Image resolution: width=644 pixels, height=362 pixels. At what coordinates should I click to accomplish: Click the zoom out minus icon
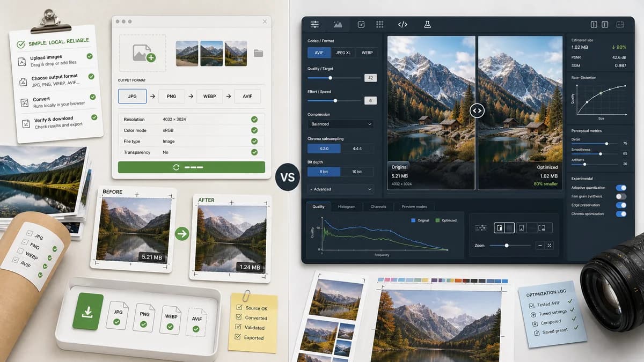(x=540, y=245)
